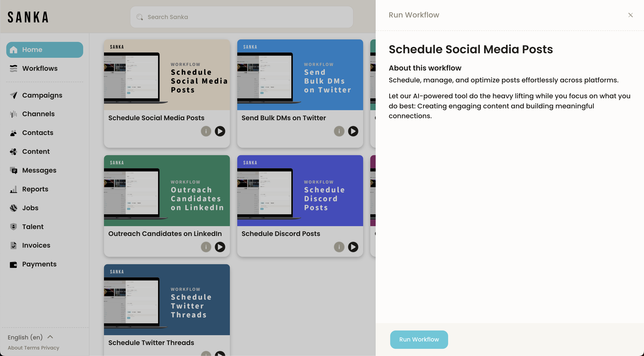The image size is (644, 356).
Task: Click the Campaigns paper plane icon
Action: click(x=13, y=95)
